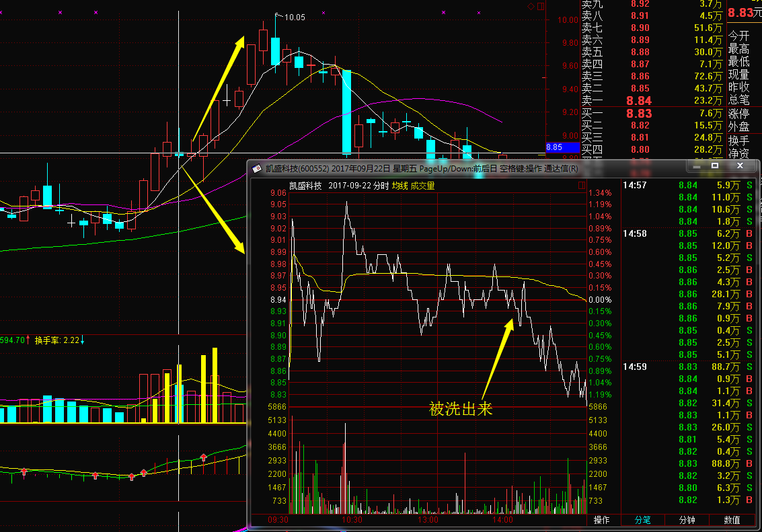Click the 成交量 legend label in the intraday header
This screenshot has height=532, width=762.
(x=422, y=186)
